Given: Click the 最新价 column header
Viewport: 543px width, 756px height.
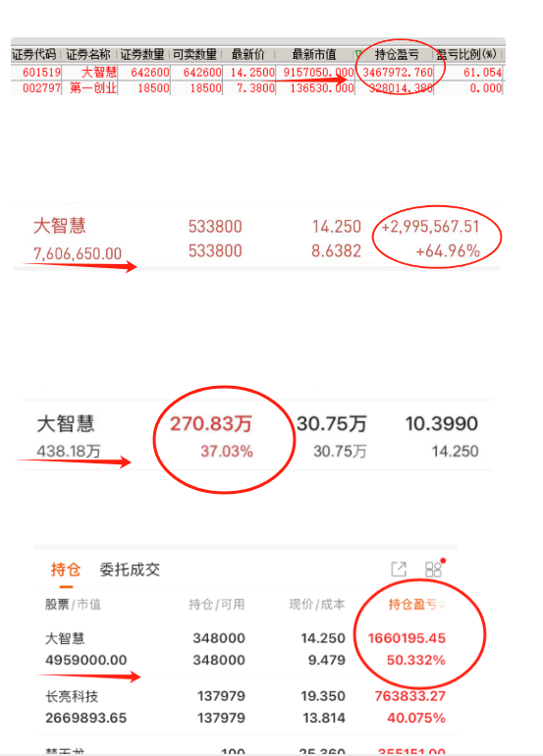Looking at the screenshot, I should 247,54.
